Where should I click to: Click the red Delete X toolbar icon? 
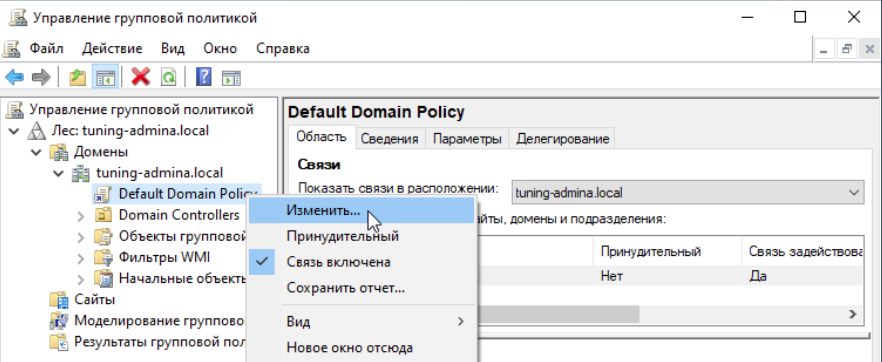[141, 77]
